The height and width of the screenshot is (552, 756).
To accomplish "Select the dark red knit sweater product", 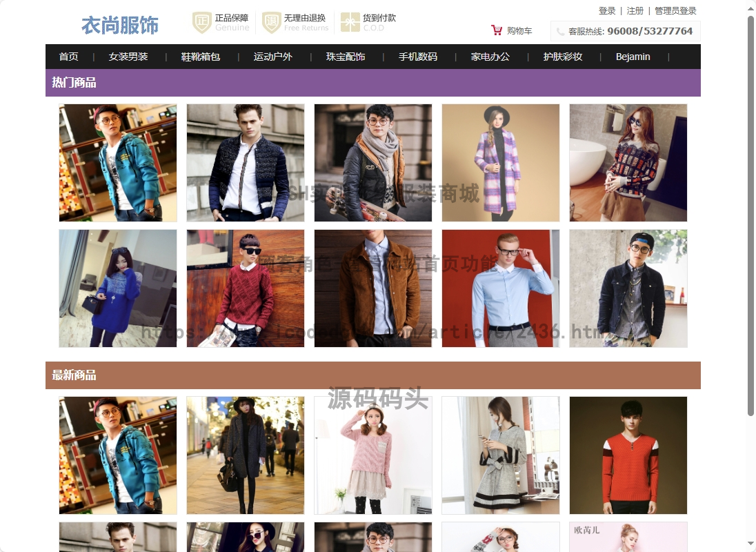I will pyautogui.click(x=246, y=288).
